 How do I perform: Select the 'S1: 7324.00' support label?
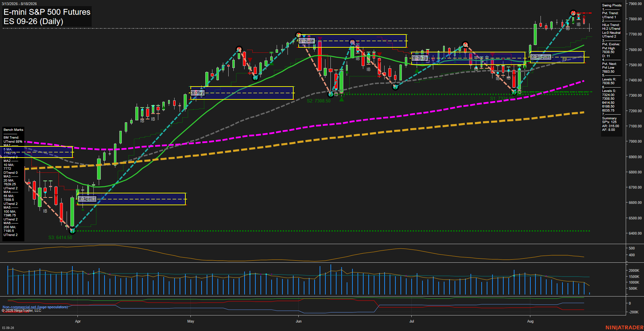502,99
